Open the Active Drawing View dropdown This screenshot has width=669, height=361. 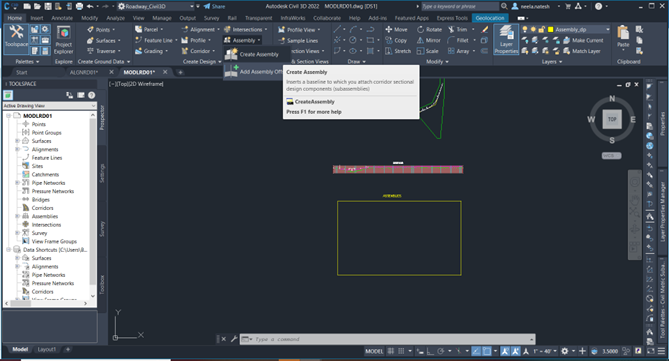pyautogui.click(x=50, y=105)
